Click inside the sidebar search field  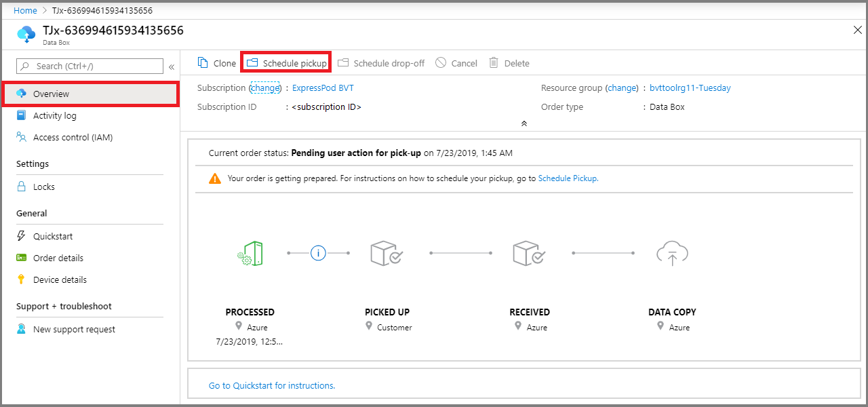point(88,66)
